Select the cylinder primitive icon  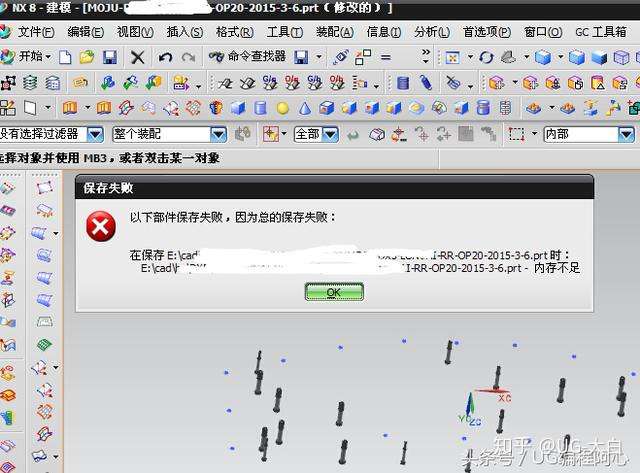click(260, 108)
